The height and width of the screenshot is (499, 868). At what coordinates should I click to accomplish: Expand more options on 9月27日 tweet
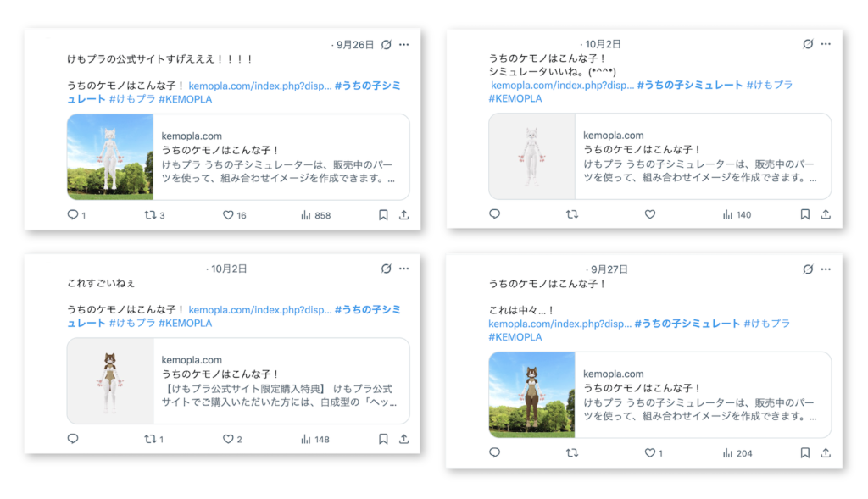tap(826, 269)
